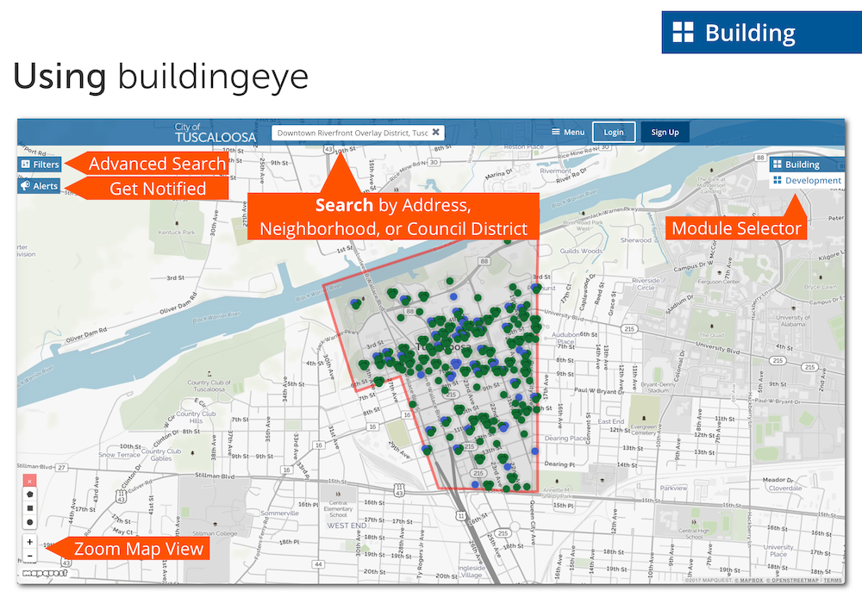
Task: Click the route 44 shield at the map bottom
Action: coord(318,564)
